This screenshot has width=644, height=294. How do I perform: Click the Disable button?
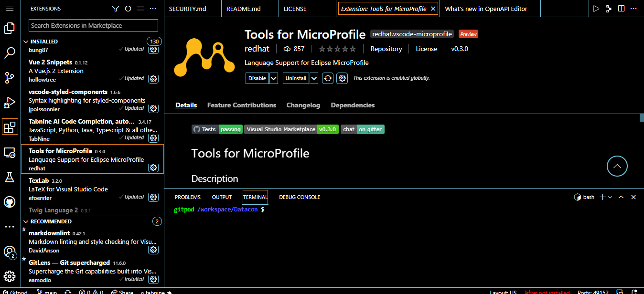(x=258, y=78)
